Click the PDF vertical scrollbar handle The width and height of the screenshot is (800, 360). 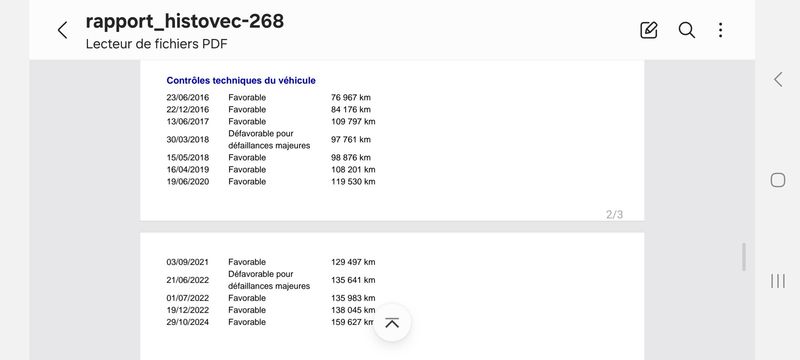point(744,257)
